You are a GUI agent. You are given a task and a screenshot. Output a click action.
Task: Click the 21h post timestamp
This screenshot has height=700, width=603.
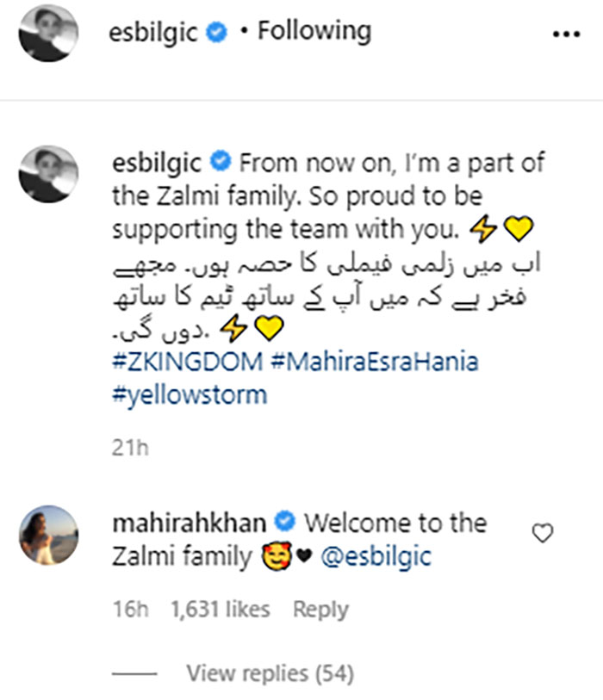point(130,449)
